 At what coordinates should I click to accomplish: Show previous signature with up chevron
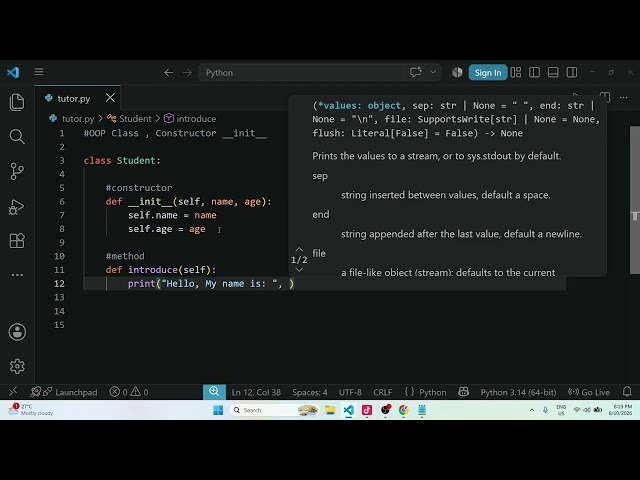coord(299,249)
